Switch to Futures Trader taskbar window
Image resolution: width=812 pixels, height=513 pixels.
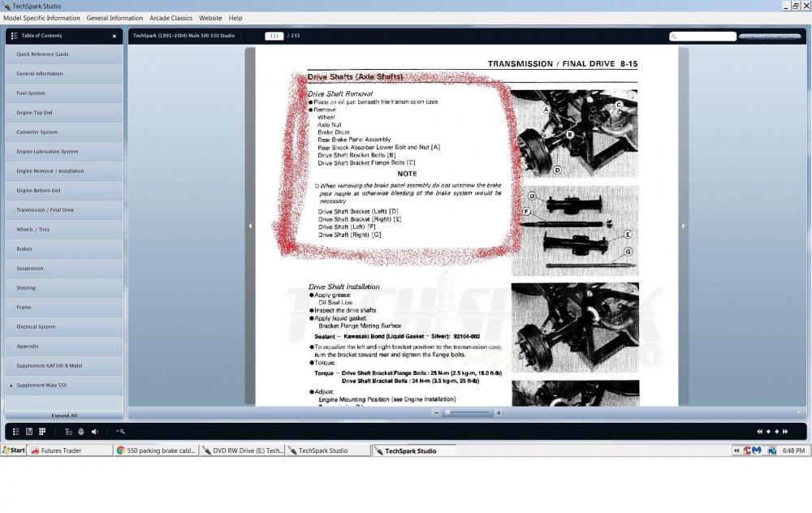click(71, 450)
